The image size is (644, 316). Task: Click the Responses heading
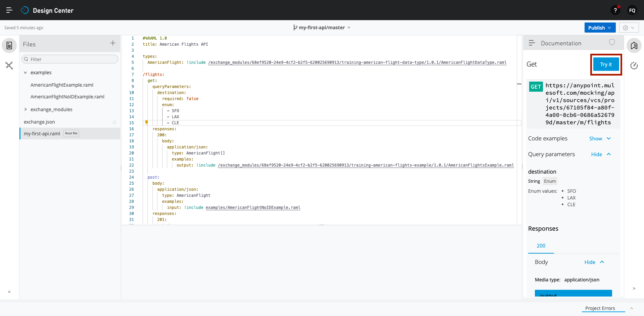pyautogui.click(x=543, y=229)
